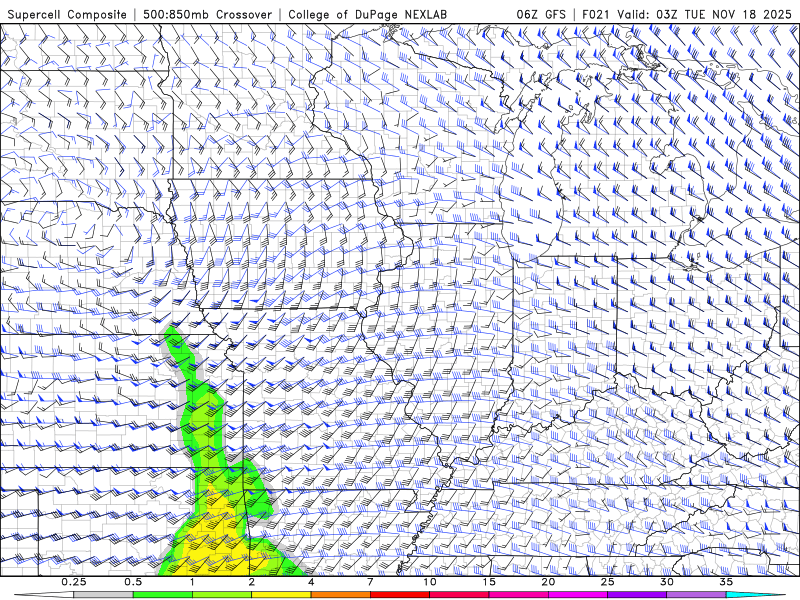Click the '06Z GFS' model run text
This screenshot has height=600, width=800.
click(x=541, y=14)
